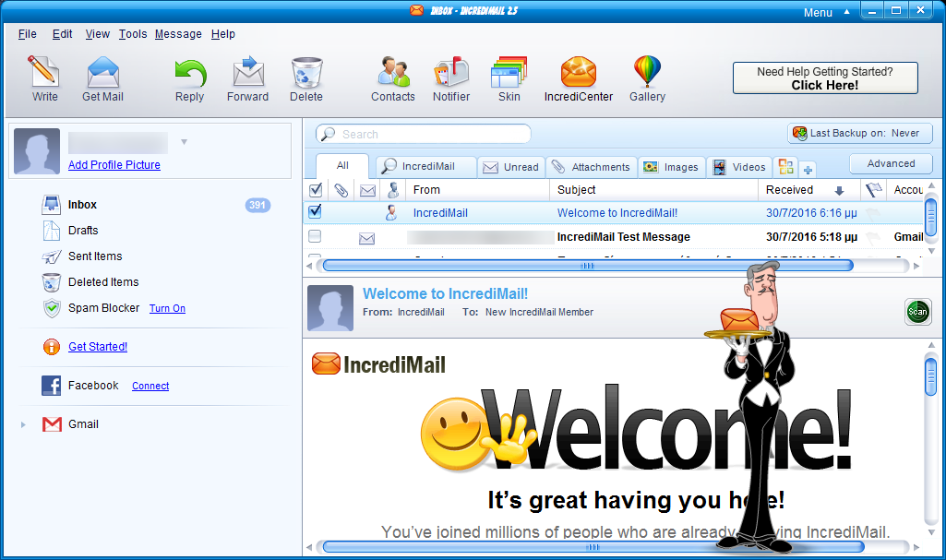Click the contact person column header icon
Image resolution: width=946 pixels, height=560 pixels.
[x=393, y=190]
